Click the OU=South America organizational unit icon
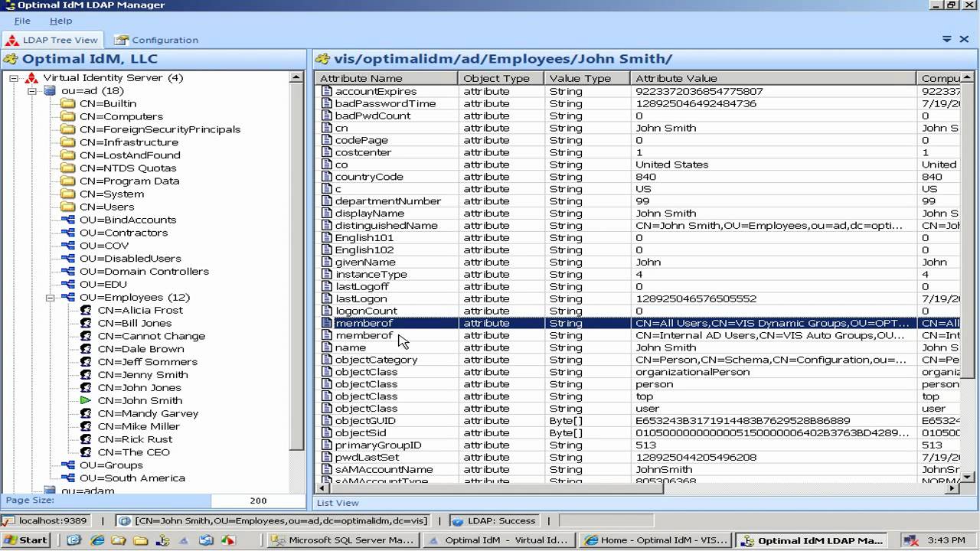This screenshot has height=551, width=980. [x=68, y=478]
